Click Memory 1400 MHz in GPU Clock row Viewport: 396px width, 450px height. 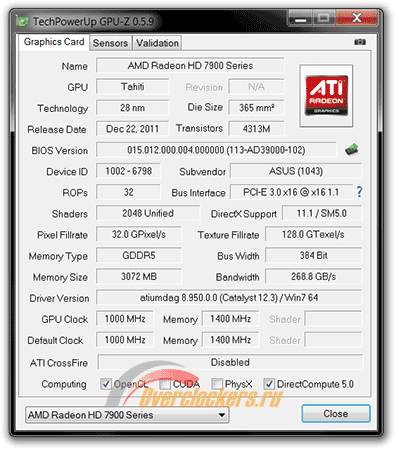coord(231,319)
